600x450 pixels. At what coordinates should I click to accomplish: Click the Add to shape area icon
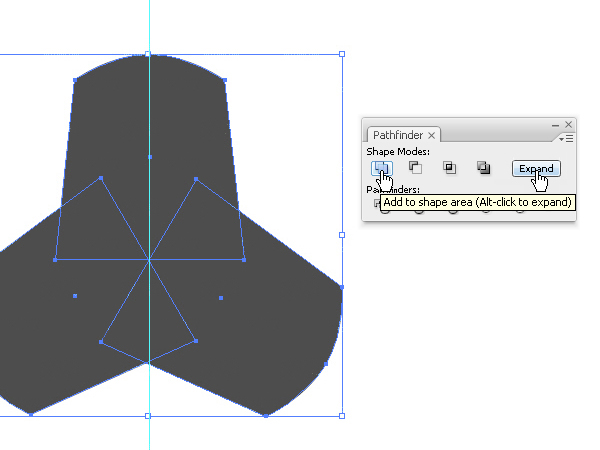[381, 168]
